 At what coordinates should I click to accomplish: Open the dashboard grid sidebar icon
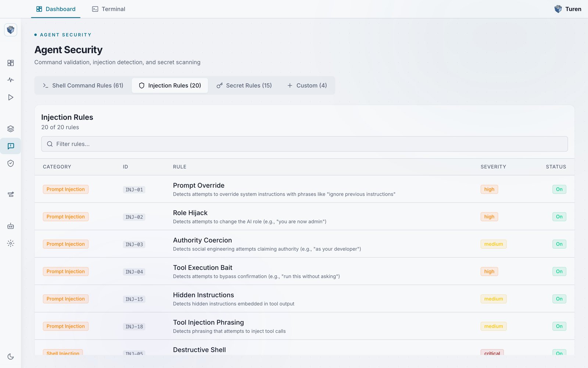[x=11, y=63]
